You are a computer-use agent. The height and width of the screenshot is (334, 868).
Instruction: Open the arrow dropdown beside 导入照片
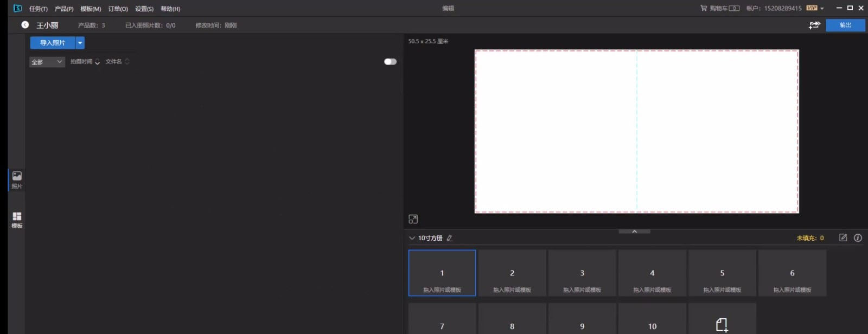coord(80,43)
